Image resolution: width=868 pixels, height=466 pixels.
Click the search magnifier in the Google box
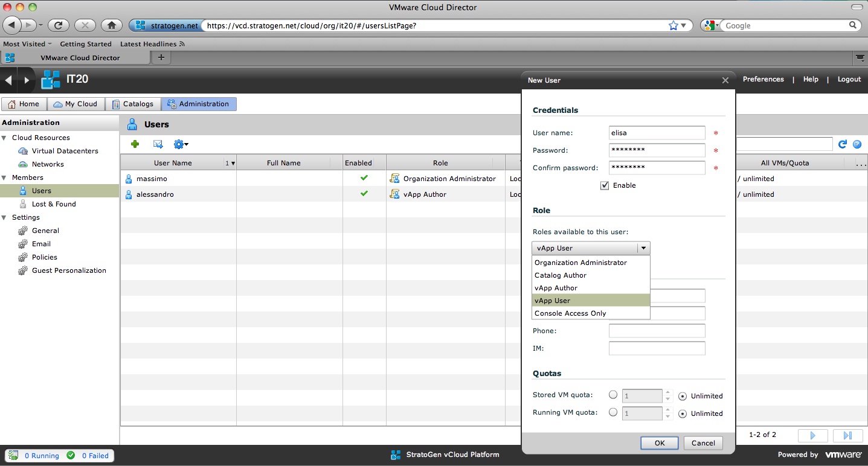(x=854, y=25)
